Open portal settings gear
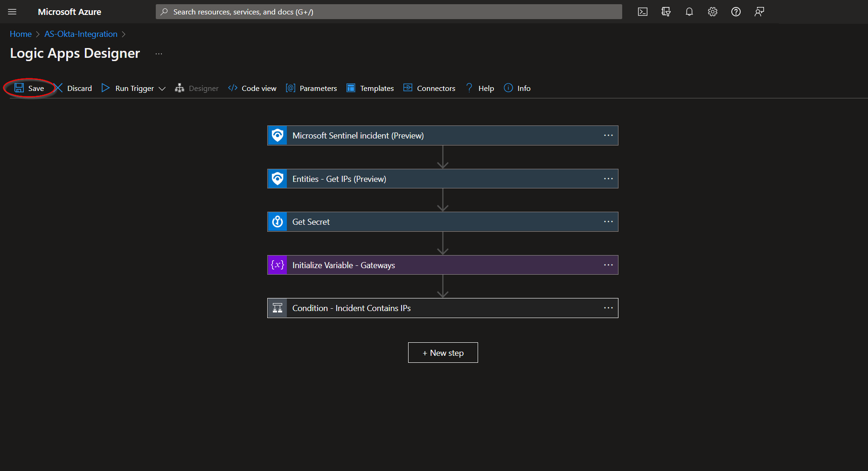The height and width of the screenshot is (471, 868). point(713,12)
